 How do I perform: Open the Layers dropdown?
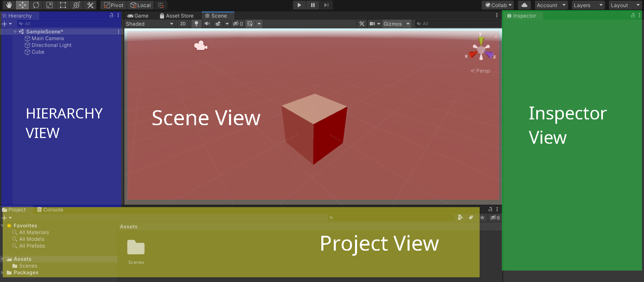point(588,5)
